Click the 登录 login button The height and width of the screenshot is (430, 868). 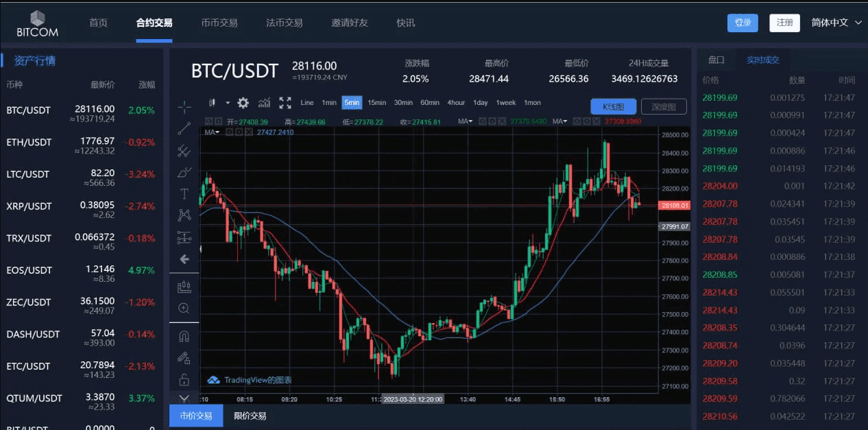click(743, 23)
